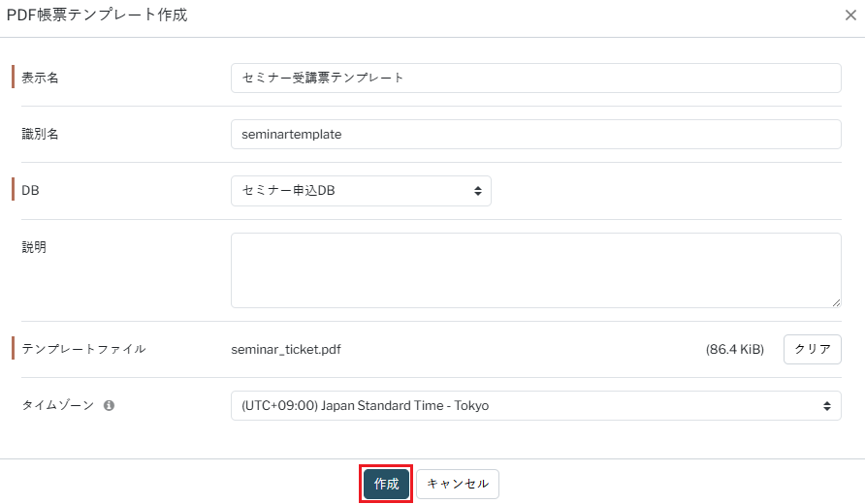The image size is (865, 504).
Task: Click the DB dropdown arrow indicator
Action: [x=477, y=191]
